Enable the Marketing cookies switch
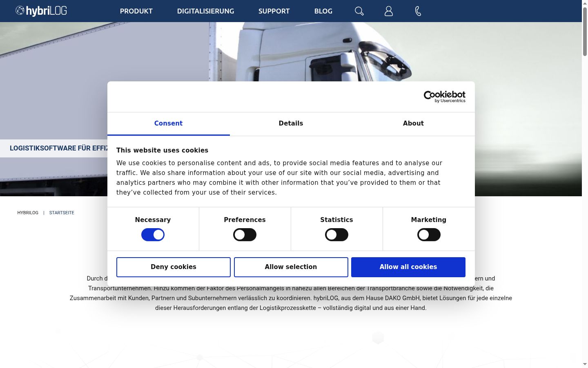The image size is (588, 368). (x=429, y=235)
